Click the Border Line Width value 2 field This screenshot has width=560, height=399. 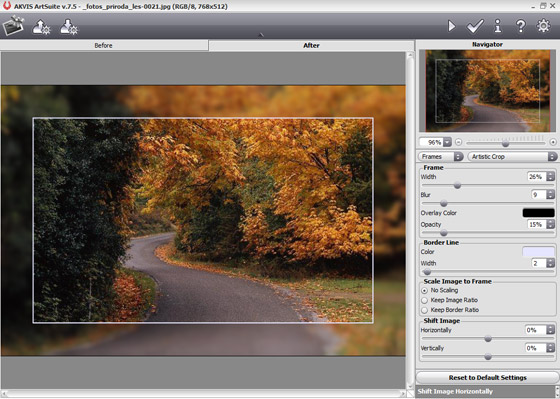[539, 263]
